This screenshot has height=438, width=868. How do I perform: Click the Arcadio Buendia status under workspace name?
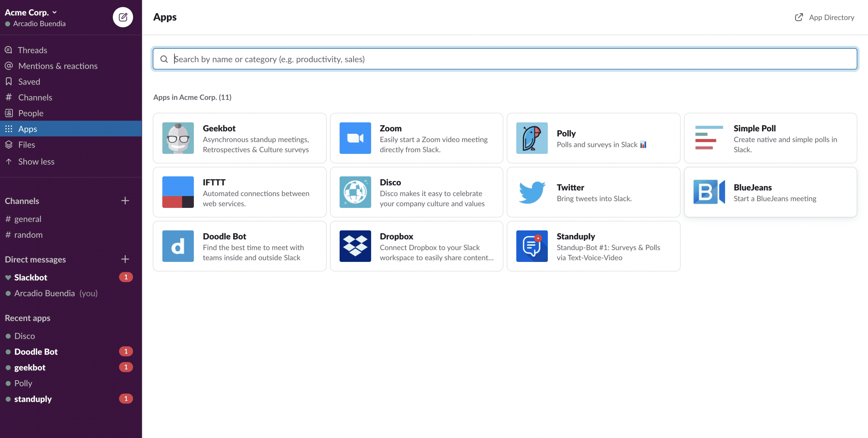pos(35,24)
